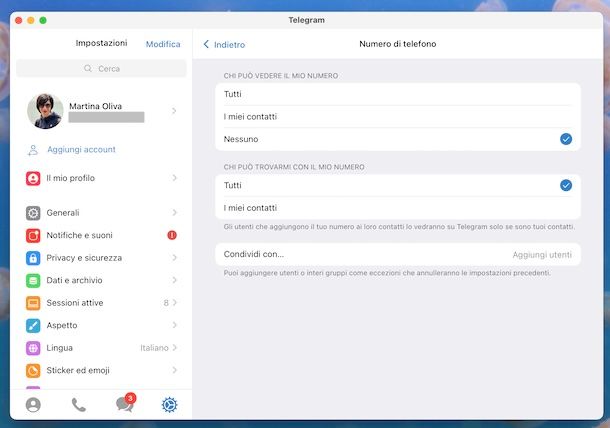Click the Privacy e sicurezza lock icon
This screenshot has width=610, height=428.
(33, 258)
